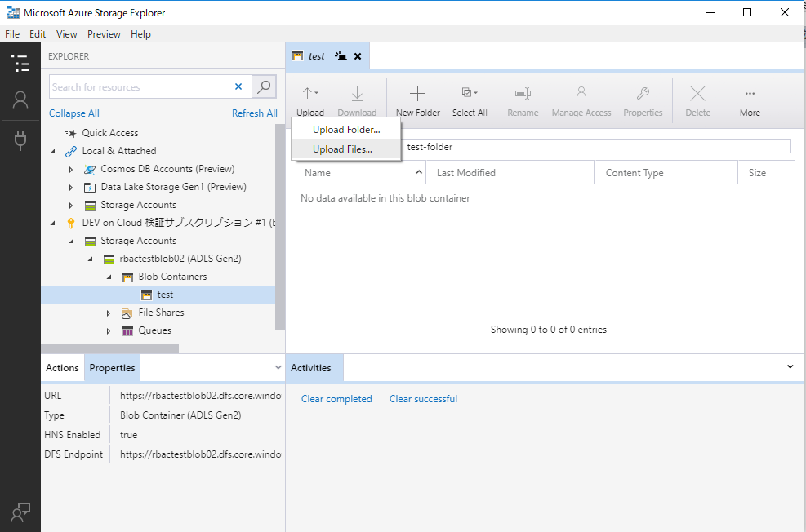Collapse the Local & Attached node arrow
This screenshot has height=532, width=806.
coord(53,151)
